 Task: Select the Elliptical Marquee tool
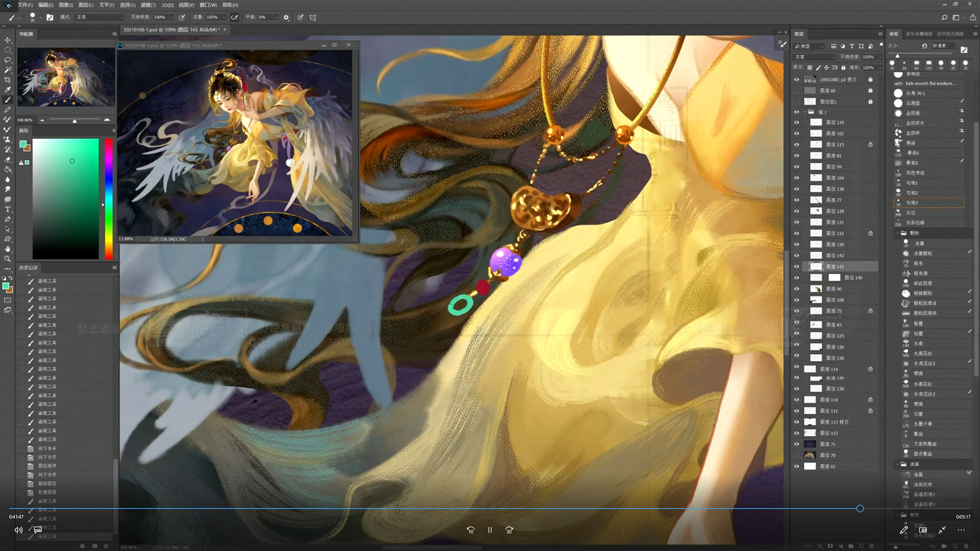[x=8, y=50]
